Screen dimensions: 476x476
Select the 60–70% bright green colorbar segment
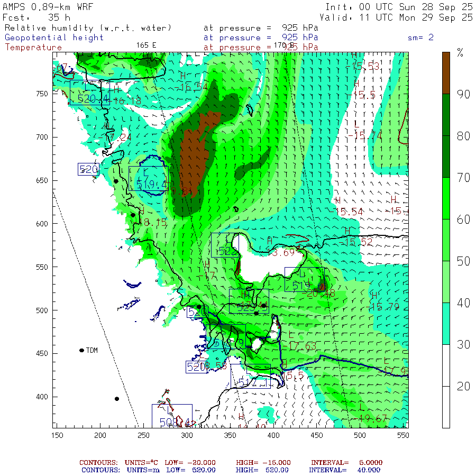[x=446, y=198]
